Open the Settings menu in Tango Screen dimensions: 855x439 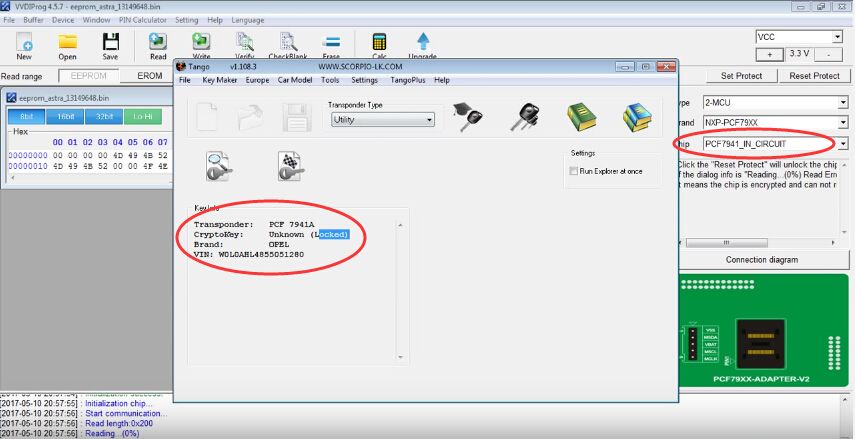point(364,80)
